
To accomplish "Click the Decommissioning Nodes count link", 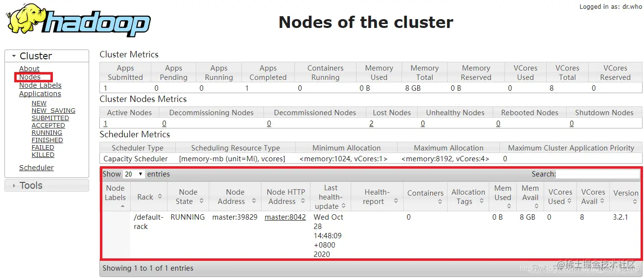I will (164, 124).
